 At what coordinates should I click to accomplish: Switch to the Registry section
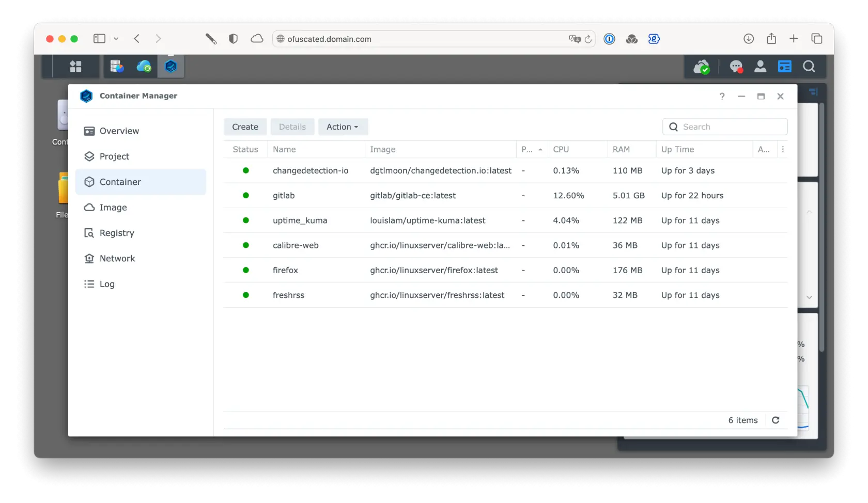(117, 233)
